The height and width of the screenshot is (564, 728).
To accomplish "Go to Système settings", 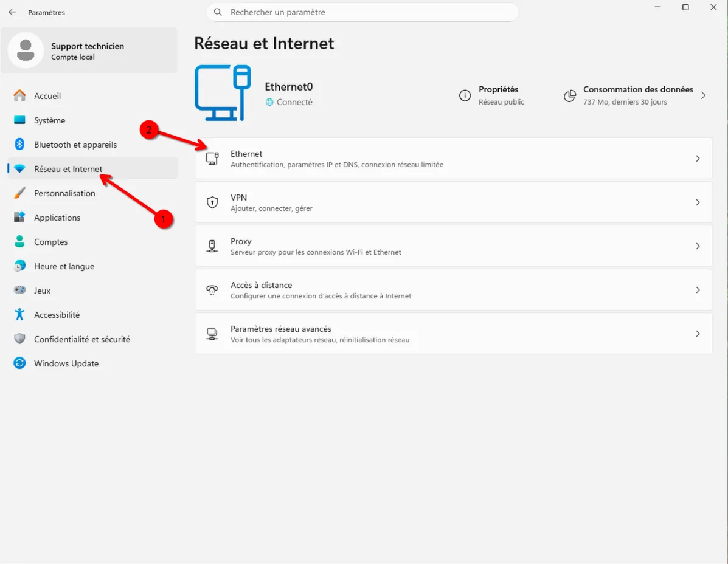I will (x=92, y=120).
